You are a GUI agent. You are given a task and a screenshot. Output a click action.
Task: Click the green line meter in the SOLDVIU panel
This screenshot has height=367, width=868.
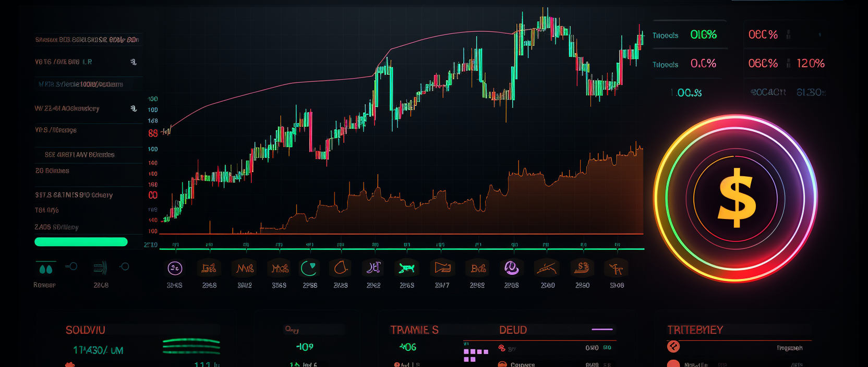[191, 346]
